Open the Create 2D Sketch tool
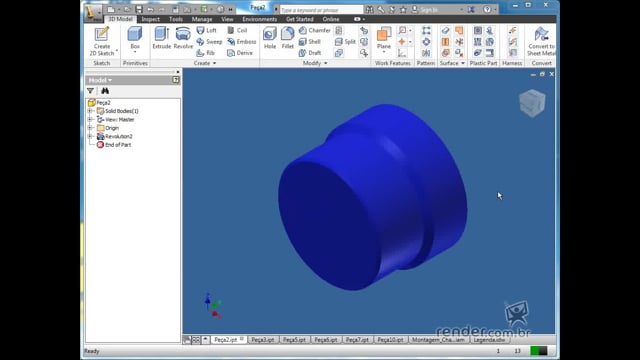 pos(102,41)
